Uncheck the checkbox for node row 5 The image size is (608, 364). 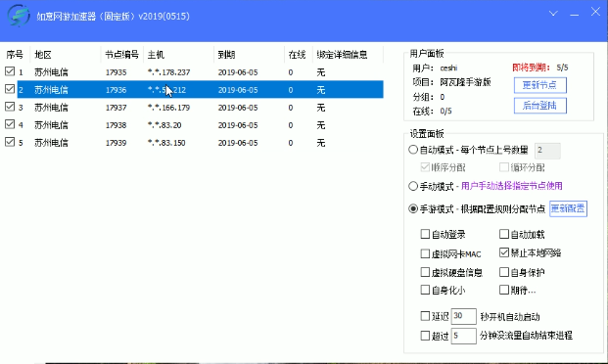10,142
